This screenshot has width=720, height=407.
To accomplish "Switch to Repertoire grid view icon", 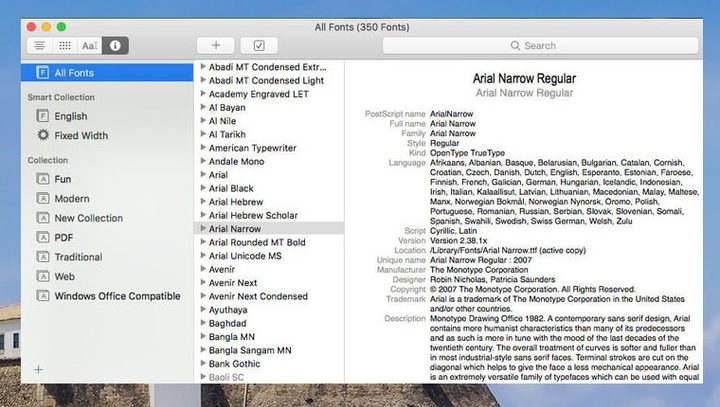I will coord(65,45).
